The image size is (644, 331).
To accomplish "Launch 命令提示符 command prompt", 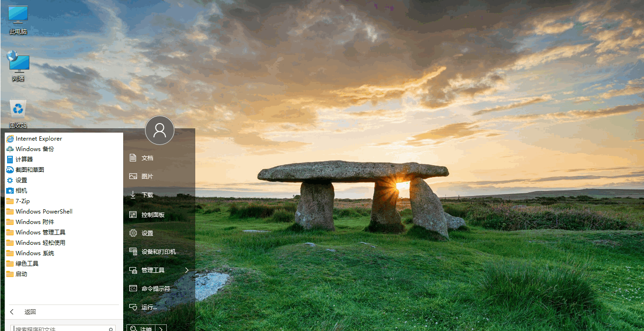I will coord(159,289).
